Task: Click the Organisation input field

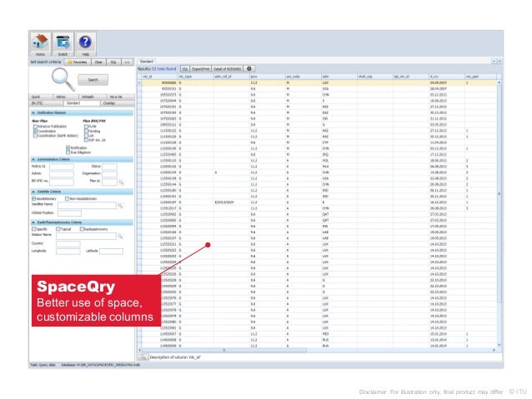Action: click(x=109, y=173)
